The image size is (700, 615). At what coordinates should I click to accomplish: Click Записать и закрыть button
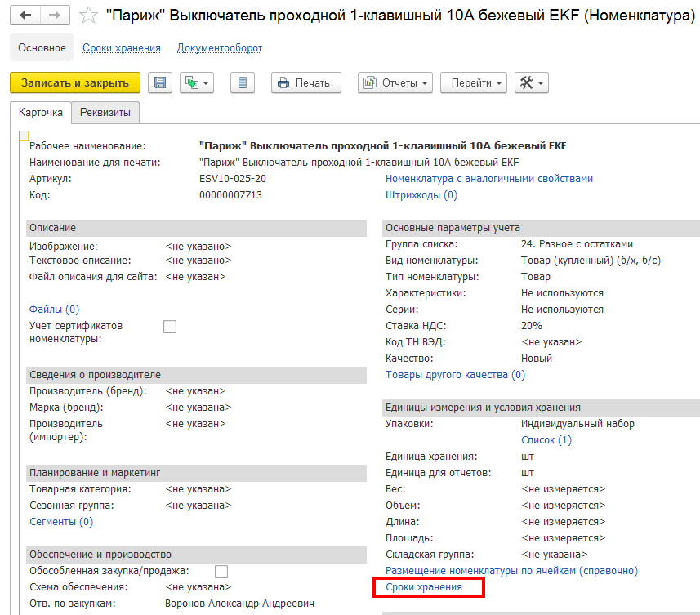pyautogui.click(x=75, y=82)
